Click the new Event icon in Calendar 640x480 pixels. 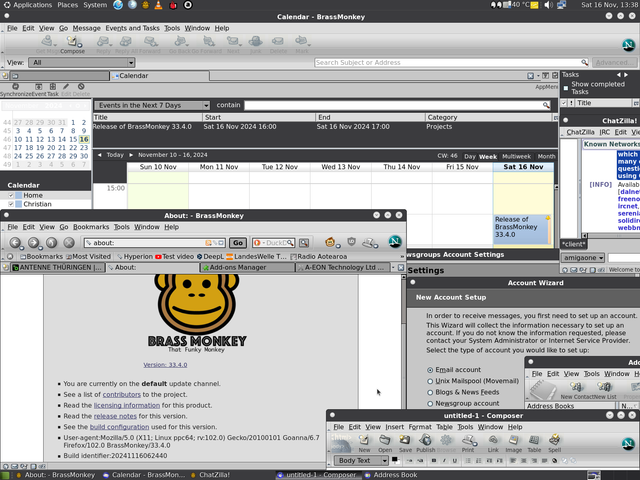38,87
